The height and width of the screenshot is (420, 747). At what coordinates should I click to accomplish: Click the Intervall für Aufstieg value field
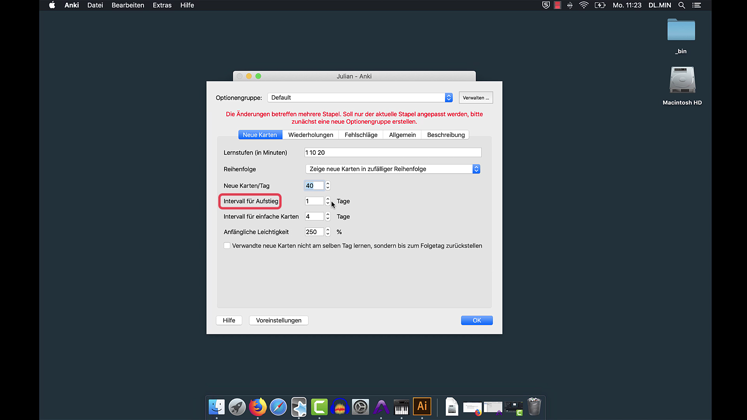click(314, 201)
